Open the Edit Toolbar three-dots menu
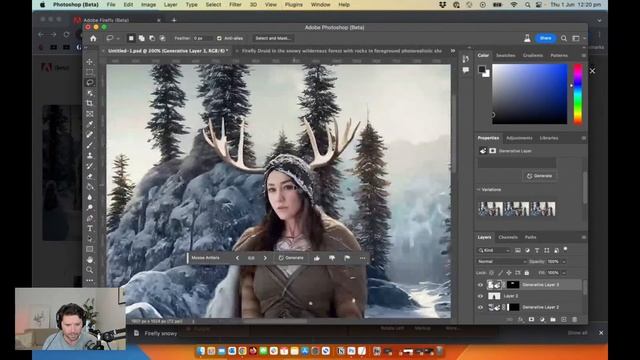The height and width of the screenshot is (360, 640). tap(90, 280)
